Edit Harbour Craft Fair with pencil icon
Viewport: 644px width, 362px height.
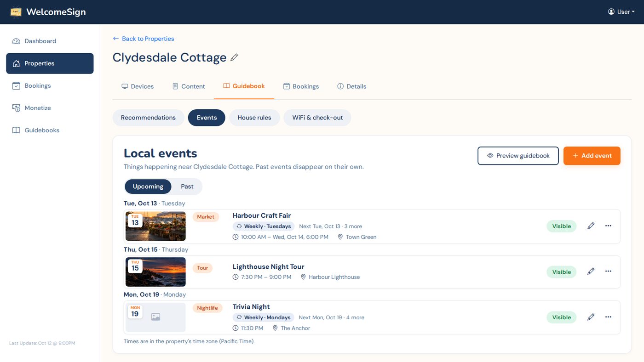pos(591,226)
